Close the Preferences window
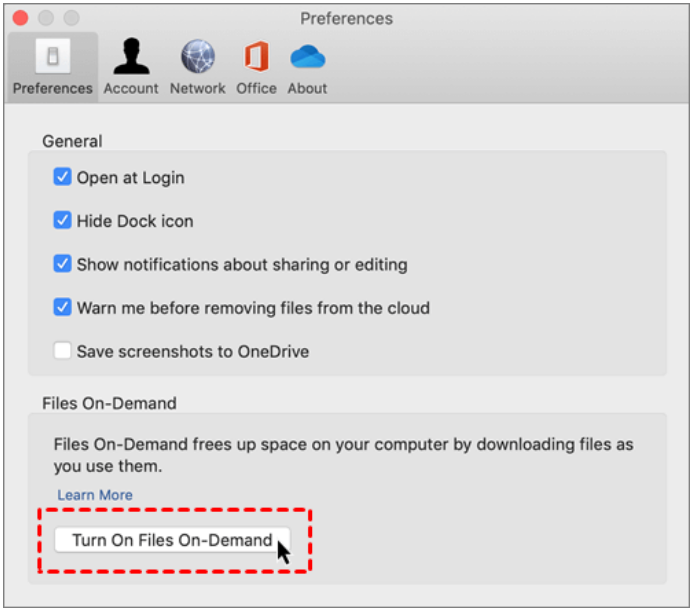Screen dimensions: 693x612 click(20, 18)
